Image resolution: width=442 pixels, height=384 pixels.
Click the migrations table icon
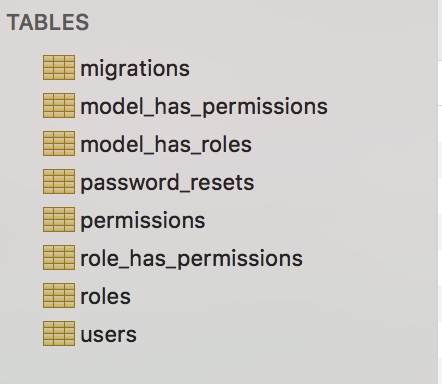pyautogui.click(x=59, y=68)
